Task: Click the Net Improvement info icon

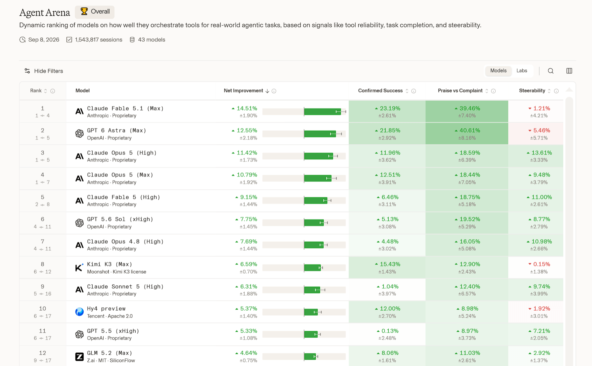Action: 274,91
